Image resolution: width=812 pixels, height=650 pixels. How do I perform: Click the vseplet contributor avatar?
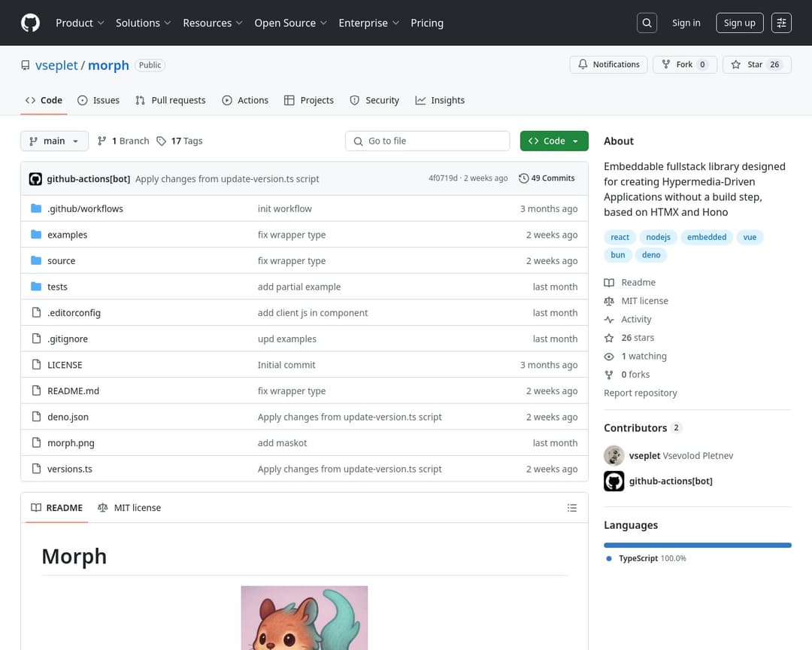pos(614,456)
